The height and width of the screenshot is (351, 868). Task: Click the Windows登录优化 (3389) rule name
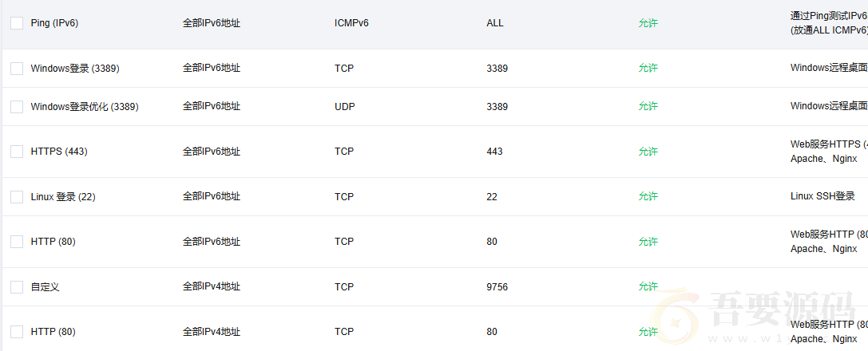[85, 107]
